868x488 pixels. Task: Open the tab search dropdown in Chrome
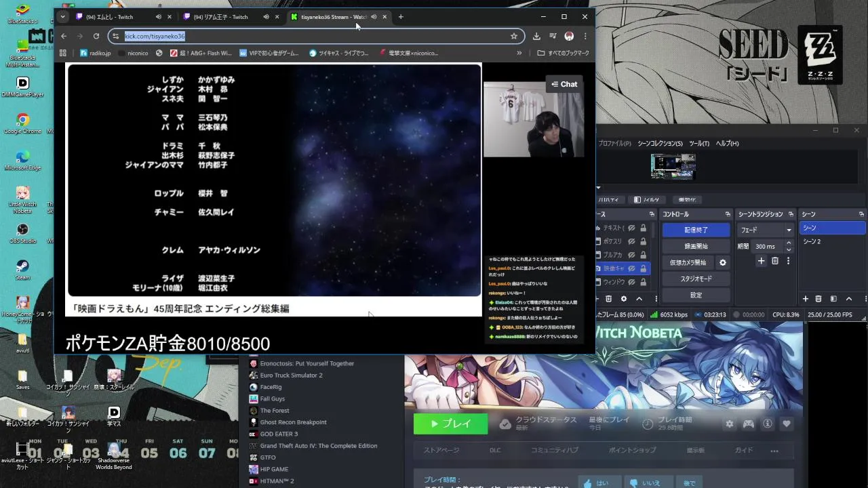[62, 16]
